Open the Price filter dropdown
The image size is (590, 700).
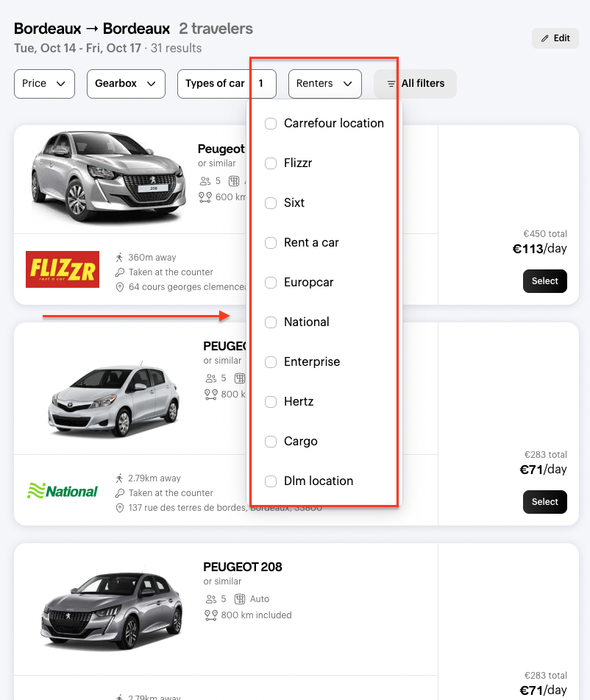click(44, 84)
